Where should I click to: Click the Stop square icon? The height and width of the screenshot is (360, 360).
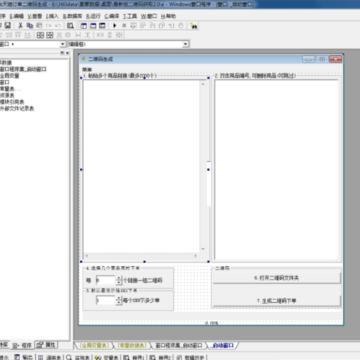[124, 25]
